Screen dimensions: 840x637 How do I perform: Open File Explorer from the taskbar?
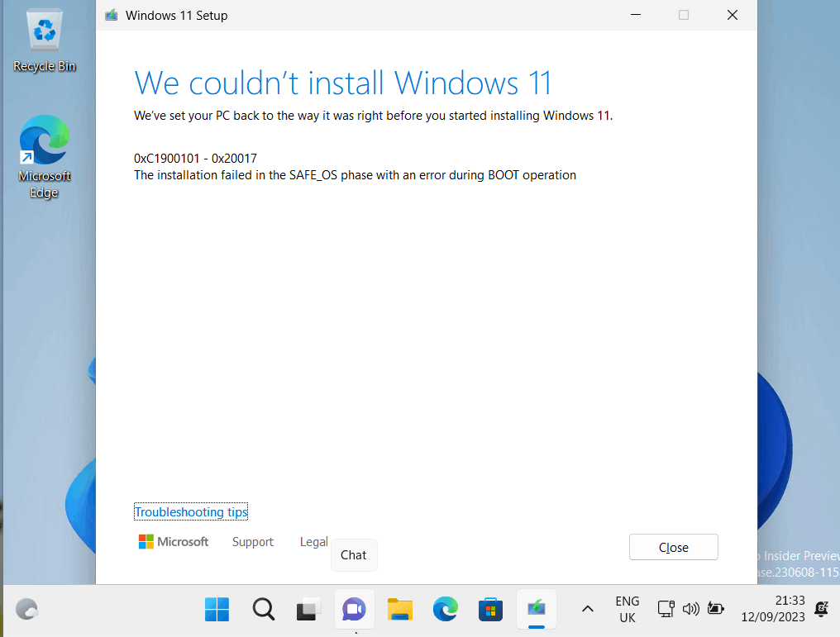pos(399,609)
